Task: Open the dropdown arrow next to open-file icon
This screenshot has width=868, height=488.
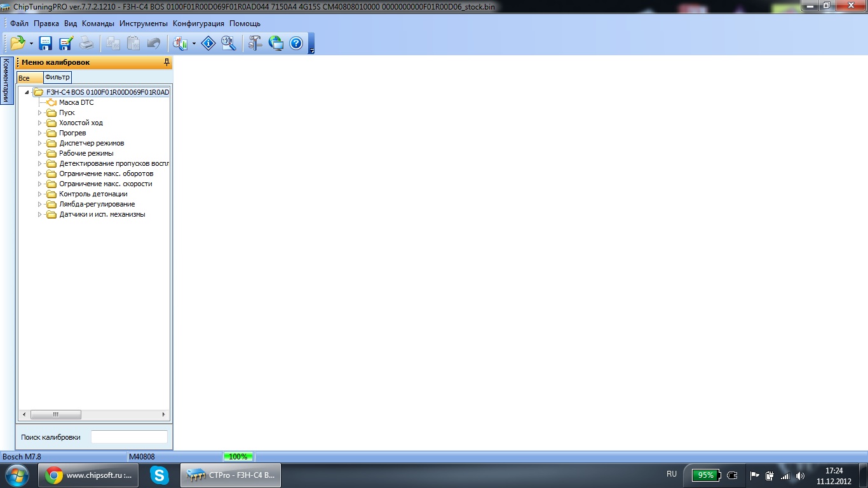Action: pos(31,44)
